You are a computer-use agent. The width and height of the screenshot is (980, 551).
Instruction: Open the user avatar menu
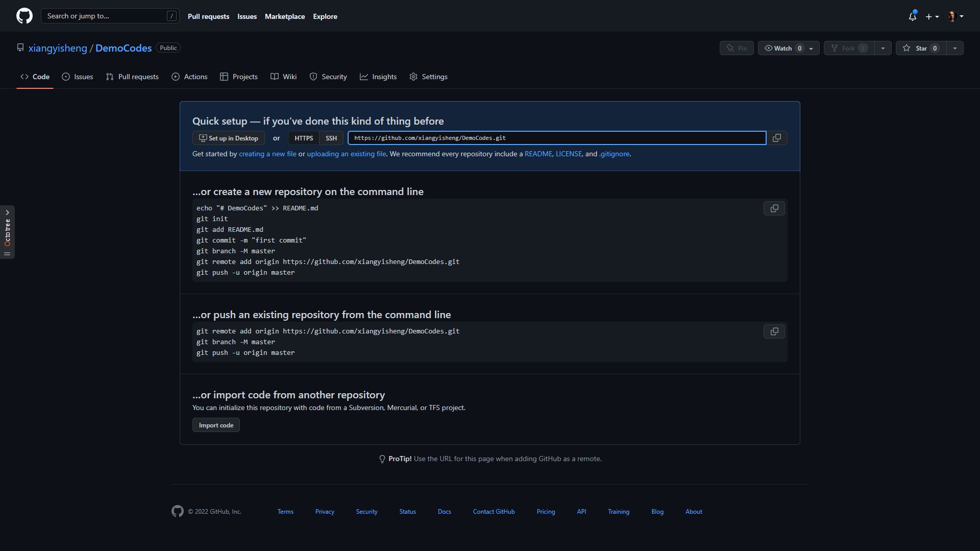955,16
